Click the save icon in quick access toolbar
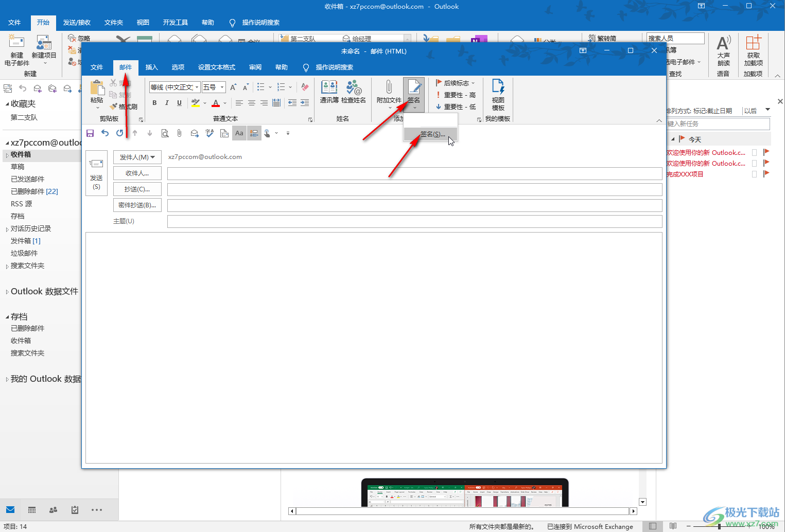The width and height of the screenshot is (785, 532). click(x=90, y=133)
